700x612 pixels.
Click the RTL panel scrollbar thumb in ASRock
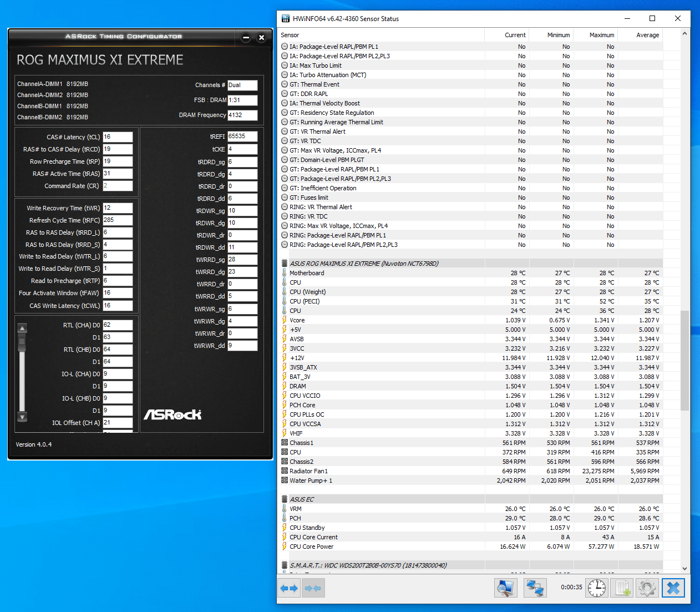tap(22, 342)
